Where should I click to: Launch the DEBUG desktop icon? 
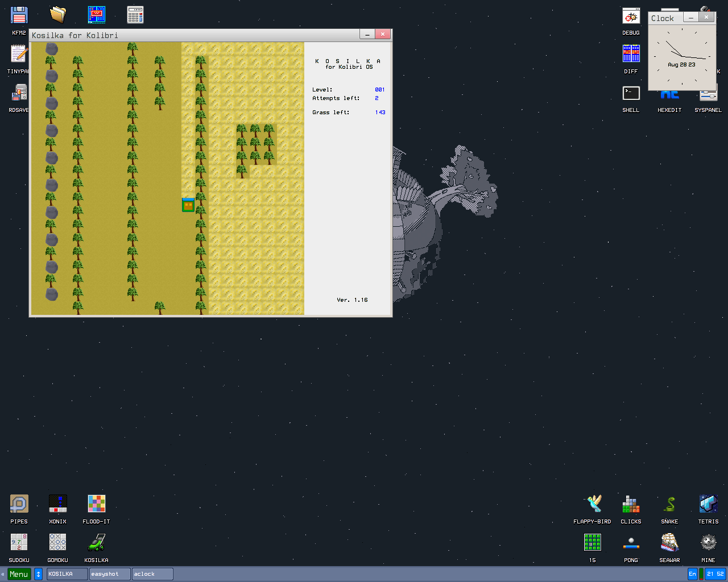click(x=631, y=16)
